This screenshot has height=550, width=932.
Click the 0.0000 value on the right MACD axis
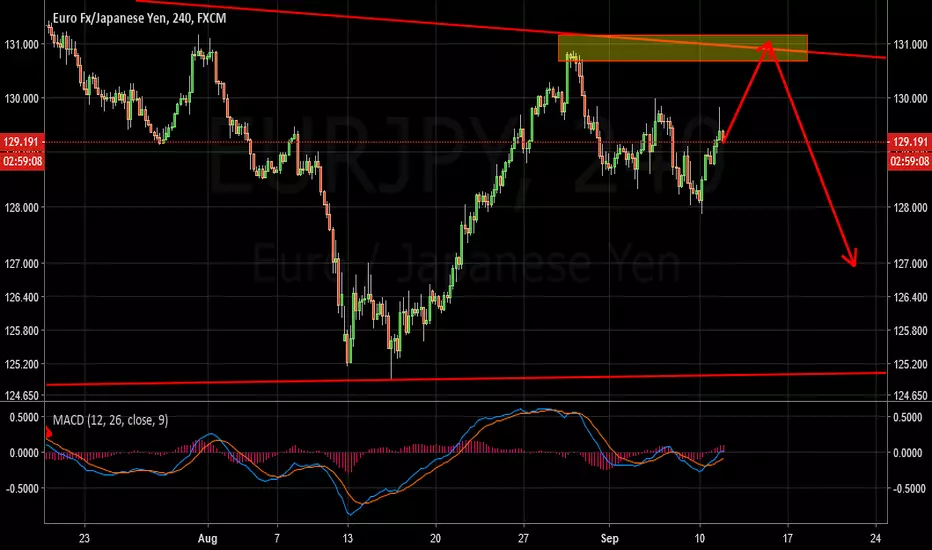[909, 453]
